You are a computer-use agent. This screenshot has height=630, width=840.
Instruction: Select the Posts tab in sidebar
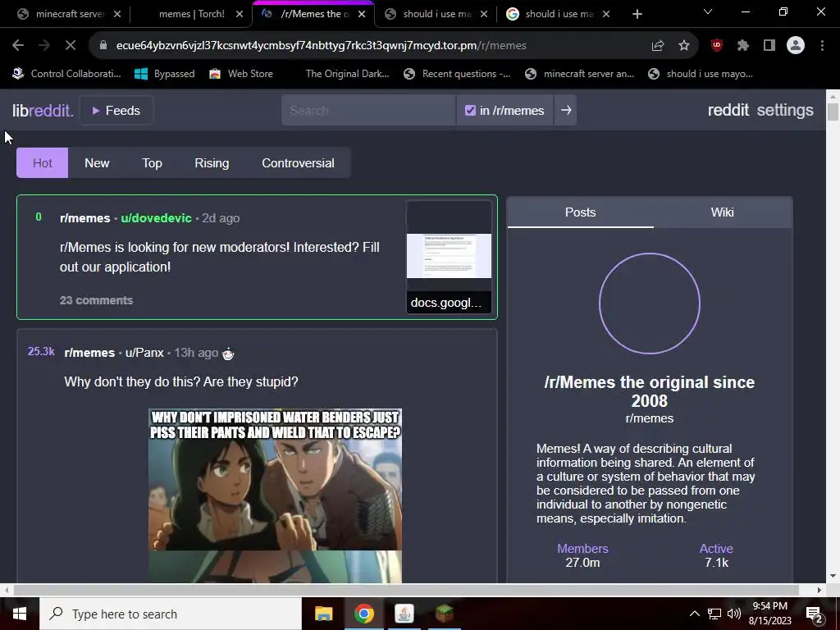[580, 212]
